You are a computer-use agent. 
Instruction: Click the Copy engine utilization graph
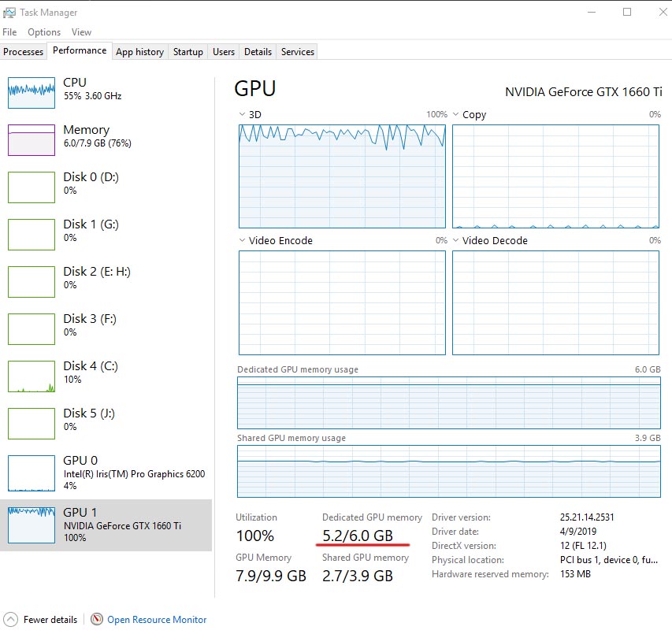click(x=555, y=176)
